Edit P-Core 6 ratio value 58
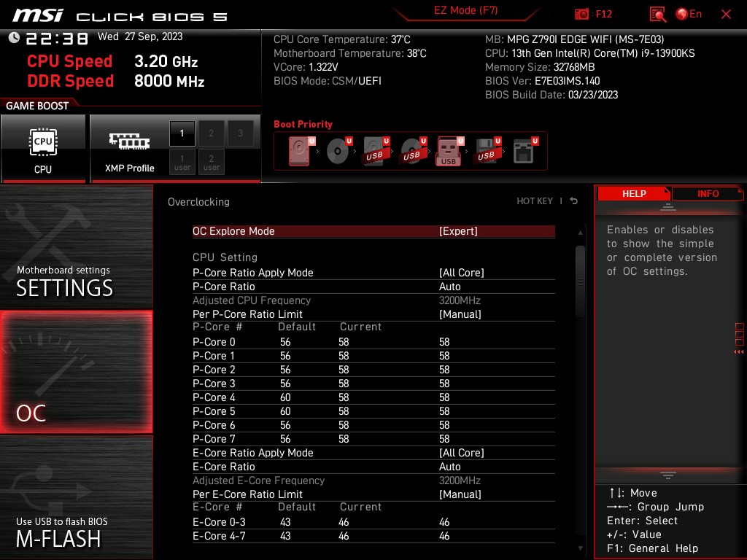The image size is (747, 560). tap(444, 425)
